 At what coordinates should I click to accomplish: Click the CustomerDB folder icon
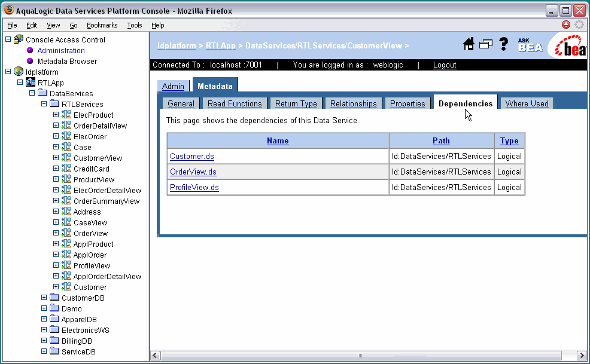click(x=54, y=298)
